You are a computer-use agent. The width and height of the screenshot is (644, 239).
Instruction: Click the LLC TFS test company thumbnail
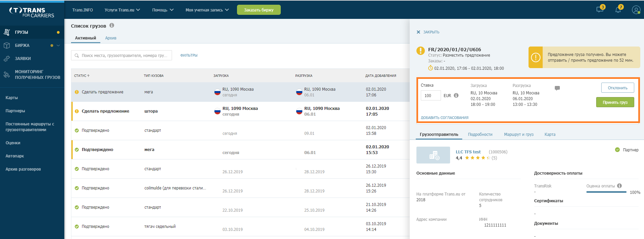(433, 155)
